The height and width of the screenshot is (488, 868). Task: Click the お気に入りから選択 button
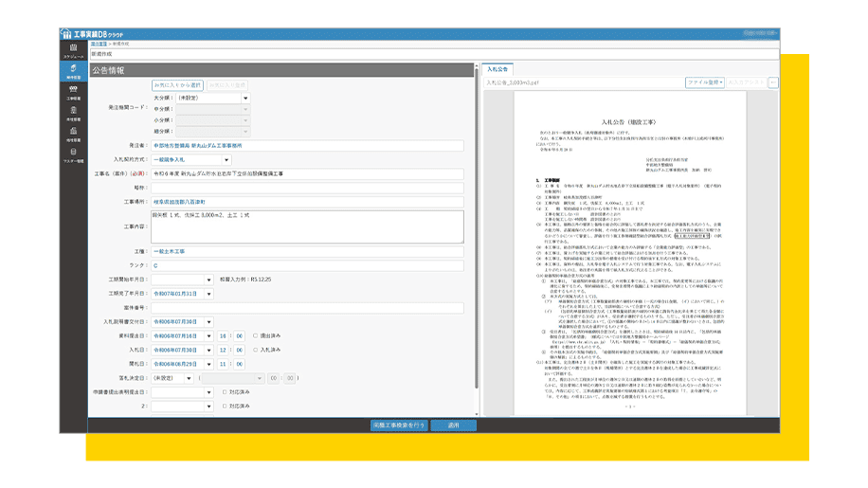click(x=177, y=84)
